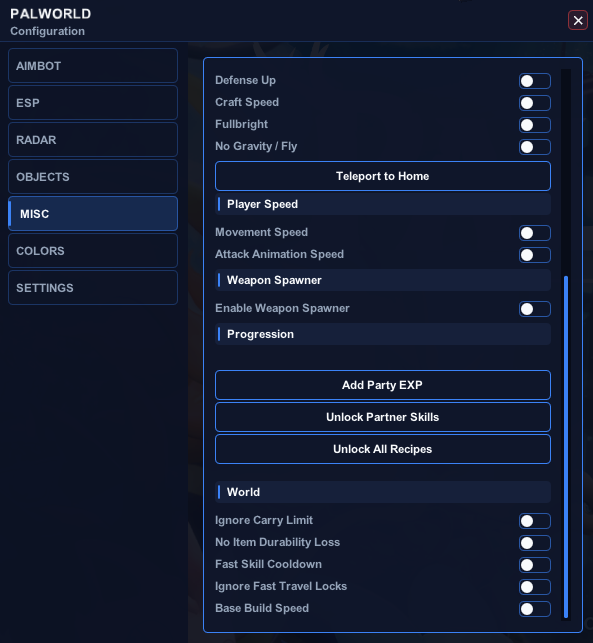Switch to the ESP tab
Image resolution: width=593 pixels, height=643 pixels.
(93, 103)
